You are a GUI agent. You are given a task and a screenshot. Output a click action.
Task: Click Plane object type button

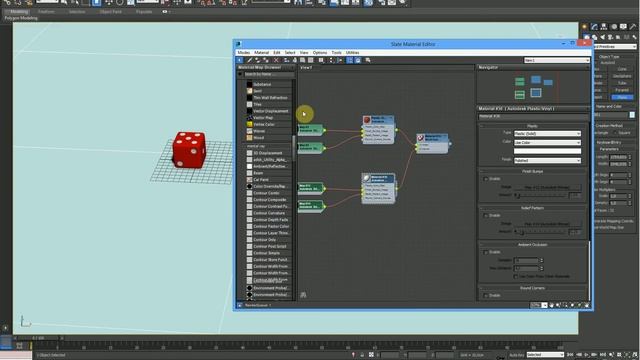(622, 97)
